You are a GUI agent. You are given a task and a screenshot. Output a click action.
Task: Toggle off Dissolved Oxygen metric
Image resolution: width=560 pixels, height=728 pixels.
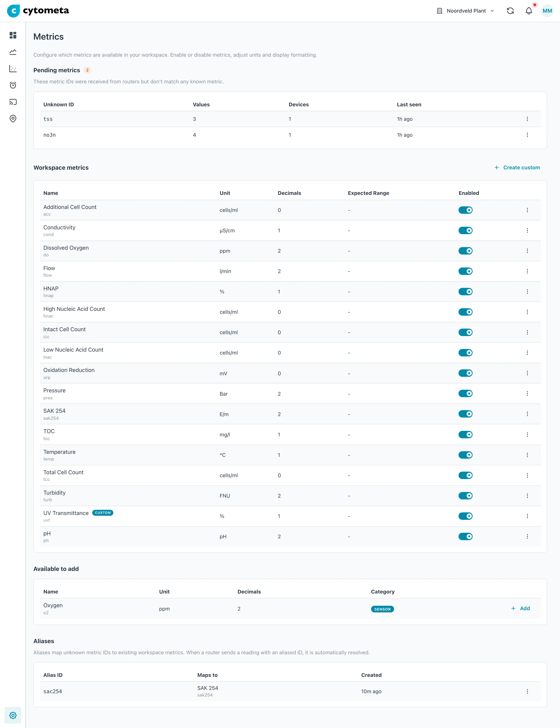point(465,251)
